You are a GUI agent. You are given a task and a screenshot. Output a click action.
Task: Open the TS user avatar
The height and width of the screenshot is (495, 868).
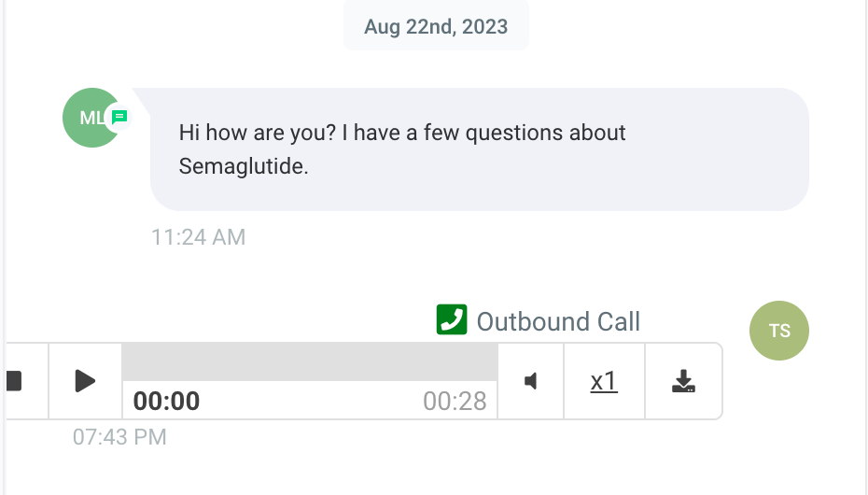pyautogui.click(x=779, y=331)
